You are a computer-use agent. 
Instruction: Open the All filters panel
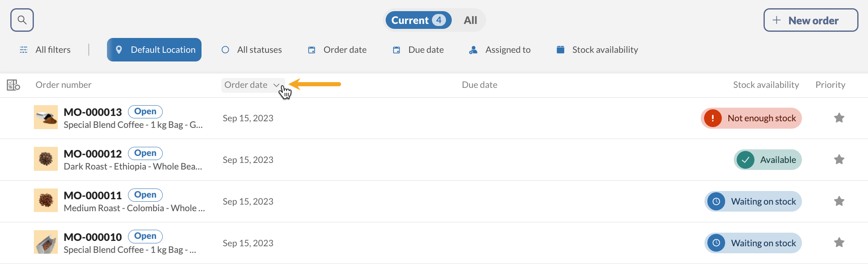45,50
